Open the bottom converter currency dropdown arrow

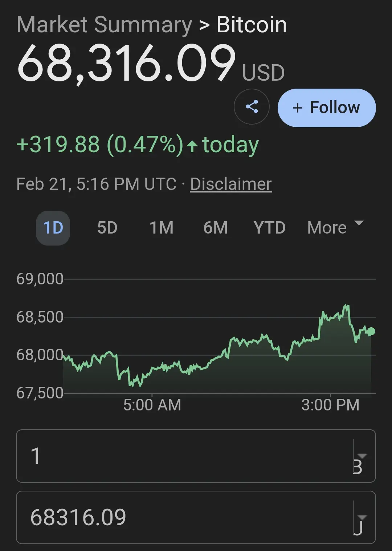click(362, 518)
